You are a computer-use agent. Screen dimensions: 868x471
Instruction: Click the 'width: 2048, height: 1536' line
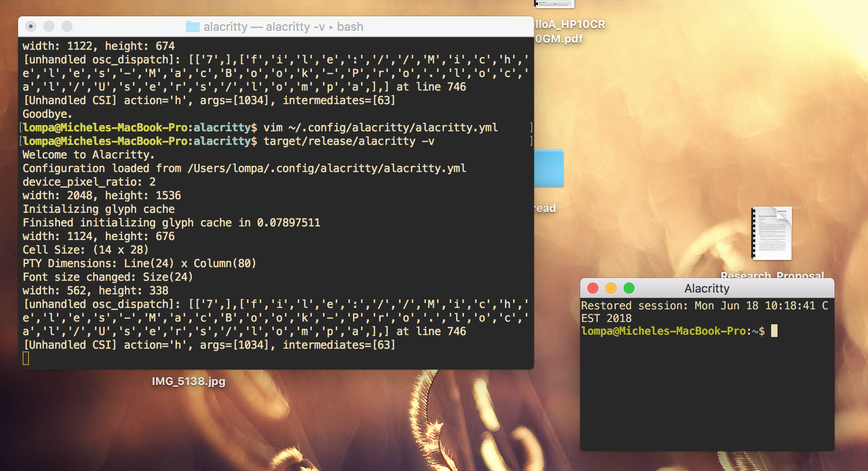coord(102,196)
